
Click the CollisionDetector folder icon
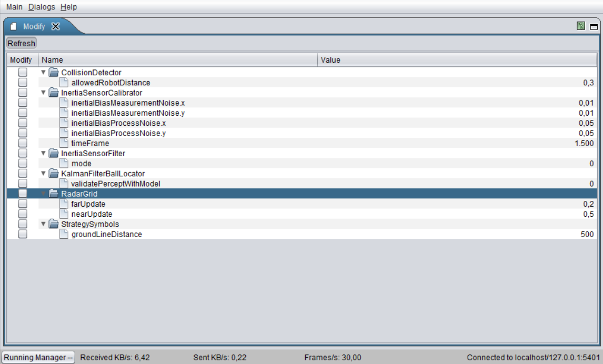click(53, 73)
